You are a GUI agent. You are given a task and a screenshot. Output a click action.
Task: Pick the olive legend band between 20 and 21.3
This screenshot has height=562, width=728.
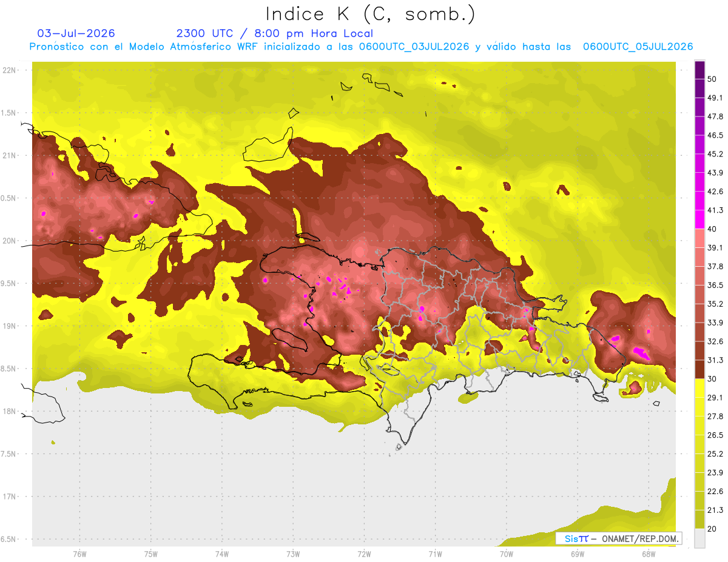coord(699,519)
